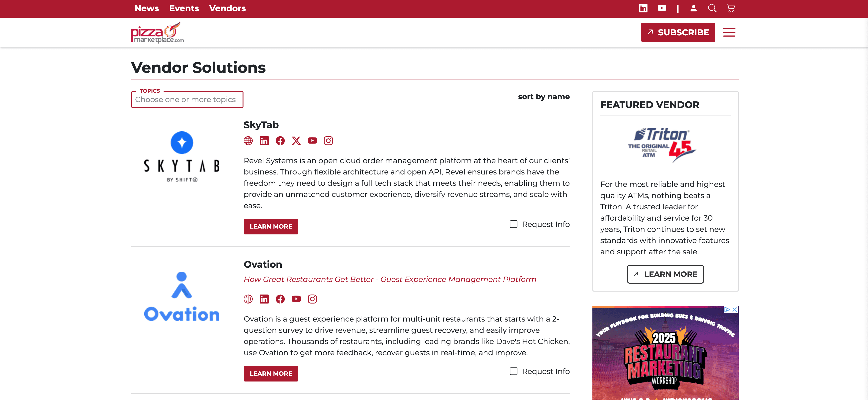Screen dimensions: 868x400
Task: Click the user account icon
Action: [693, 8]
